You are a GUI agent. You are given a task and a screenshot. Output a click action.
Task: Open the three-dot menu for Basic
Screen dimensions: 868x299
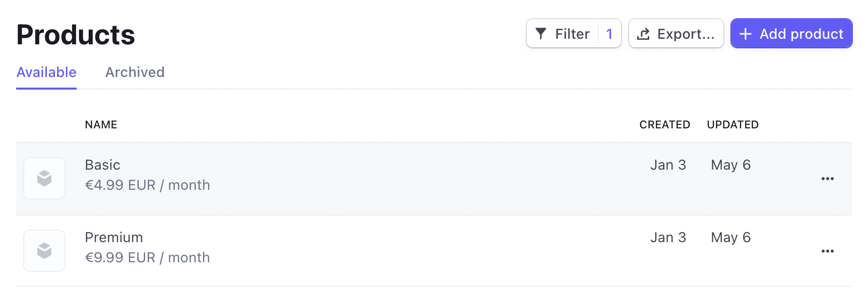pos(827,179)
